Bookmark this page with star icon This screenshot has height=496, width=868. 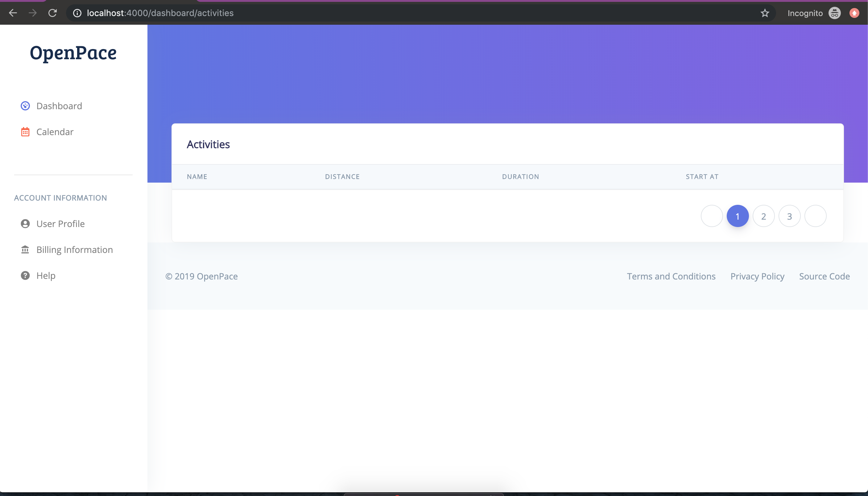pos(765,13)
